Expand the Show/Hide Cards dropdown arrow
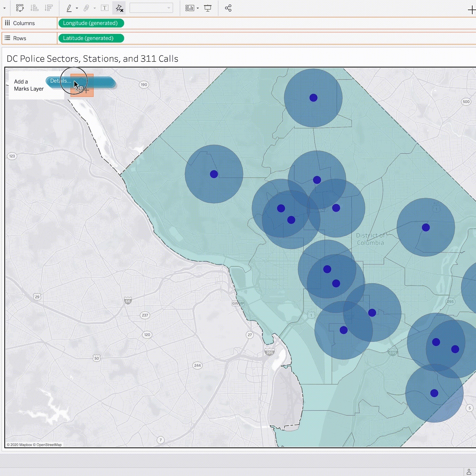 point(198,8)
